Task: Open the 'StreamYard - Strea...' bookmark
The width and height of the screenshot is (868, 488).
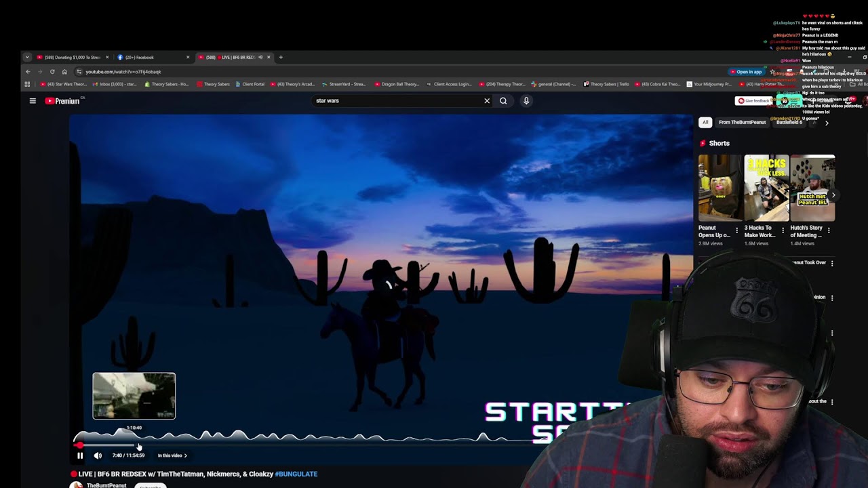Action: (x=344, y=84)
